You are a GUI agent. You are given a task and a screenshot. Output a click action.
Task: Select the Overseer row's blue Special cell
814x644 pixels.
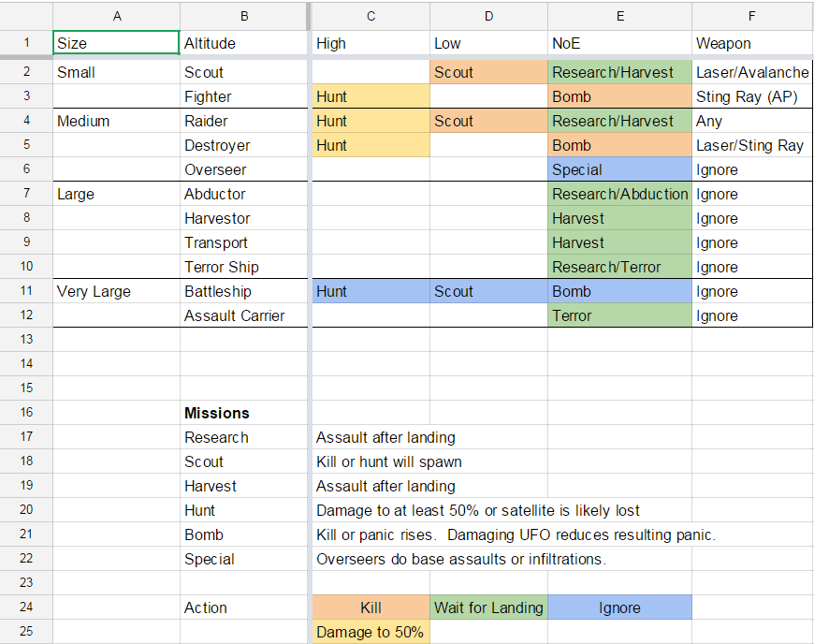pyautogui.click(x=619, y=169)
